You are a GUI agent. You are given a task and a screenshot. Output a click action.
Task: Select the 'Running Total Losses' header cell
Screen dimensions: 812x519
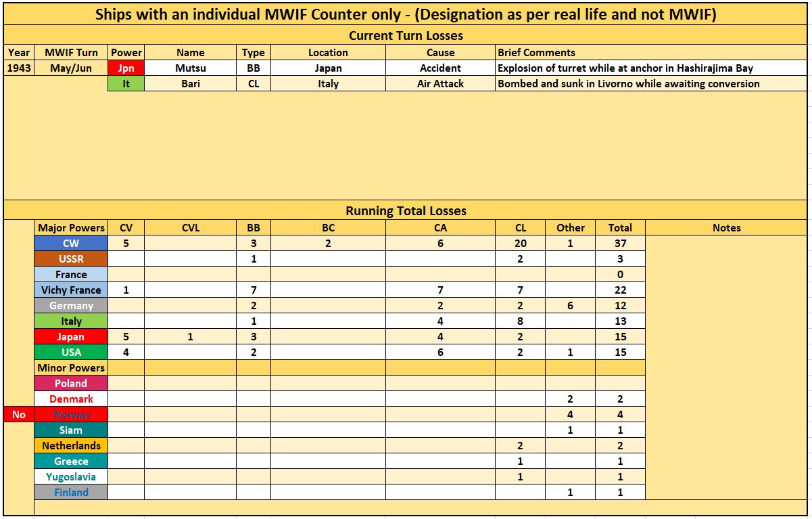tap(406, 210)
